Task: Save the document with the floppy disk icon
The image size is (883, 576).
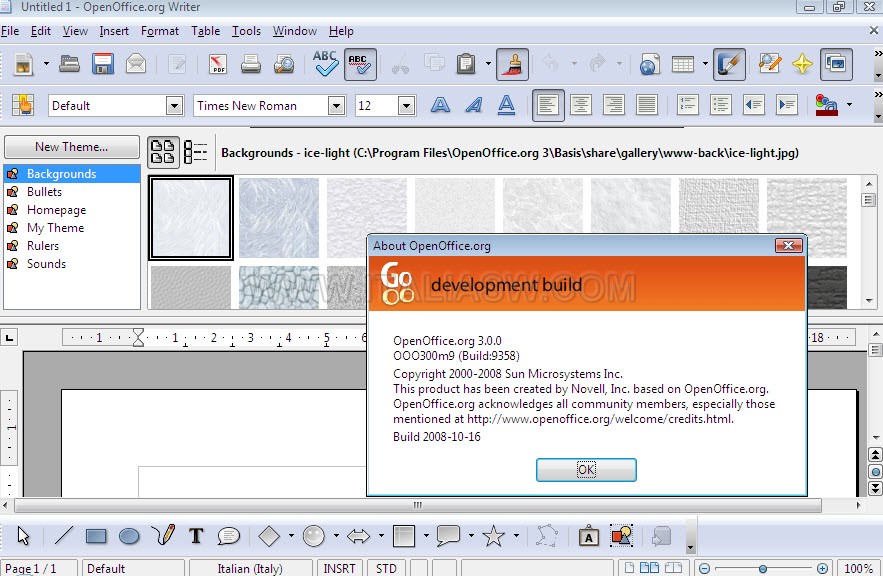Action: coord(102,64)
